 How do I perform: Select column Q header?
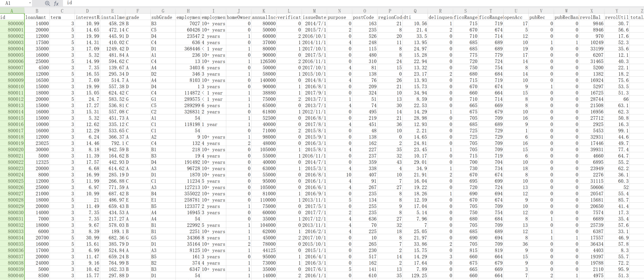click(x=415, y=11)
